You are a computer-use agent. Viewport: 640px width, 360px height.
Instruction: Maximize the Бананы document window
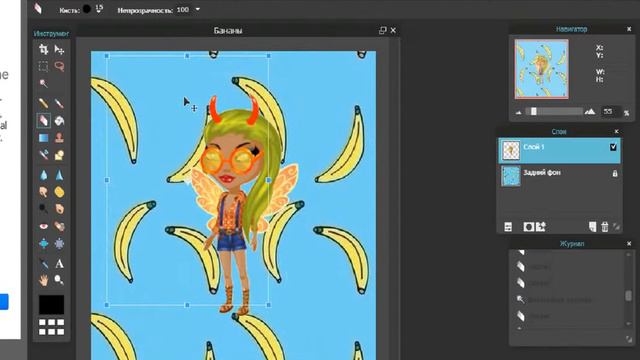coord(382,30)
